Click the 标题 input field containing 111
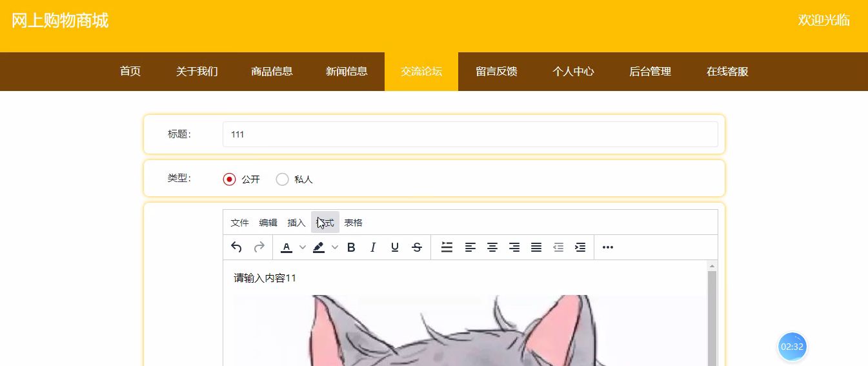The width and height of the screenshot is (868, 366). pos(470,134)
